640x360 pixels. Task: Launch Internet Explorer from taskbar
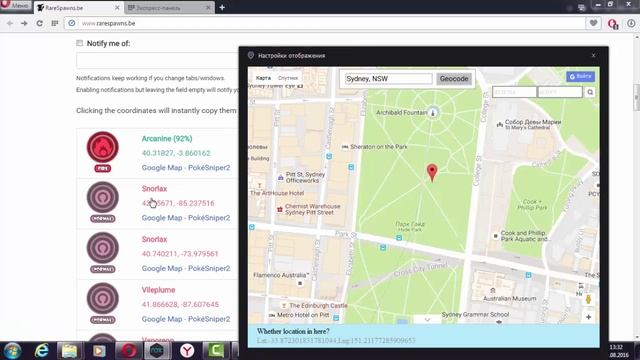point(41,351)
